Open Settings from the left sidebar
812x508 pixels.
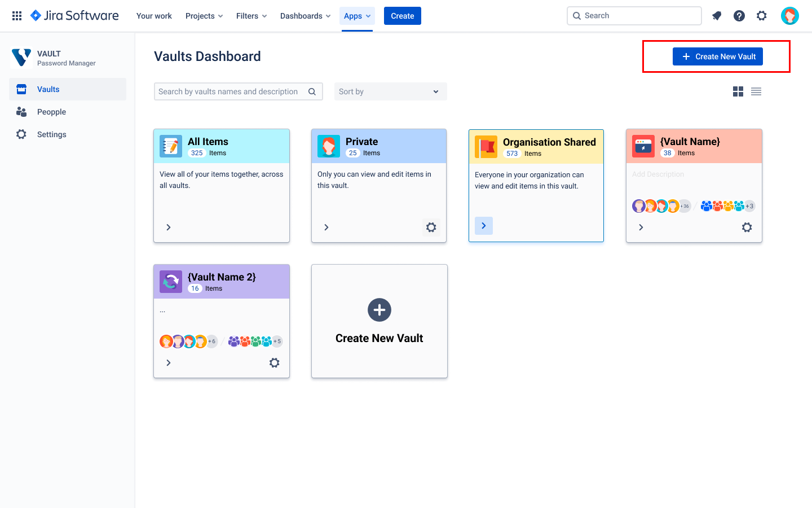(x=21, y=134)
